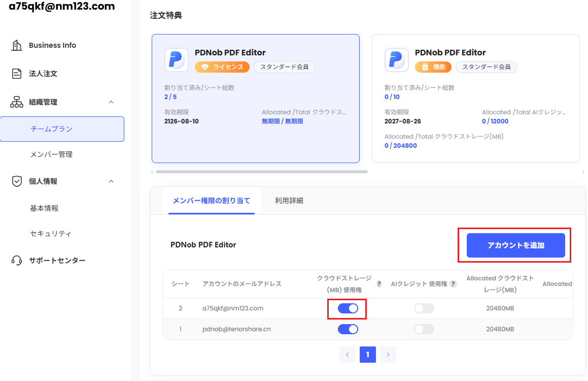Click the シート column header

click(181, 284)
